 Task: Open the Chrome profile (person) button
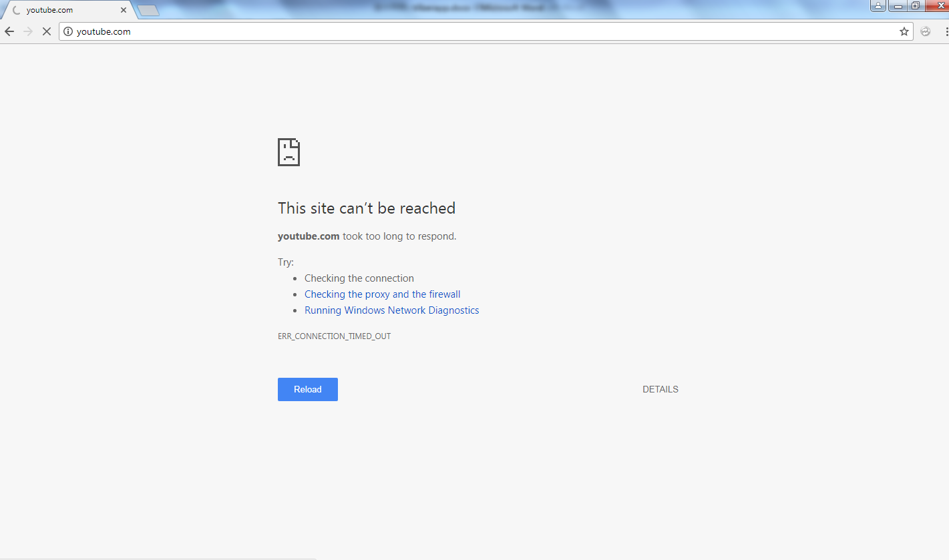(878, 6)
